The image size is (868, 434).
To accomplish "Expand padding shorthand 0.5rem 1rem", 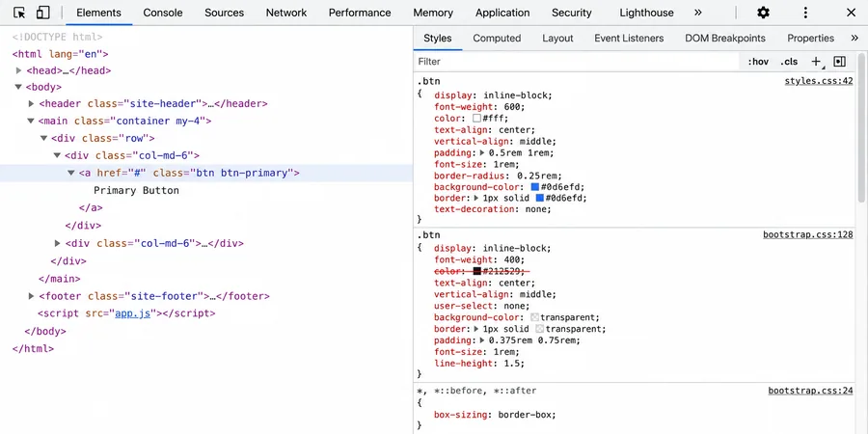I will (x=482, y=152).
